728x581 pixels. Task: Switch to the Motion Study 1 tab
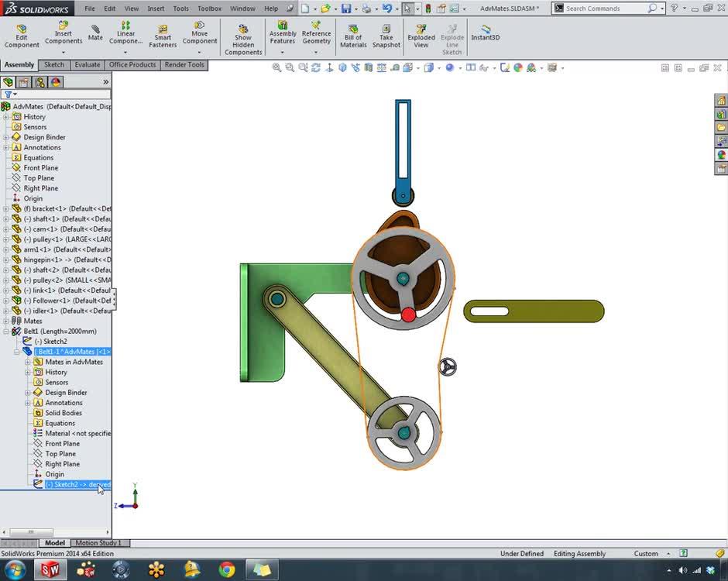98,543
